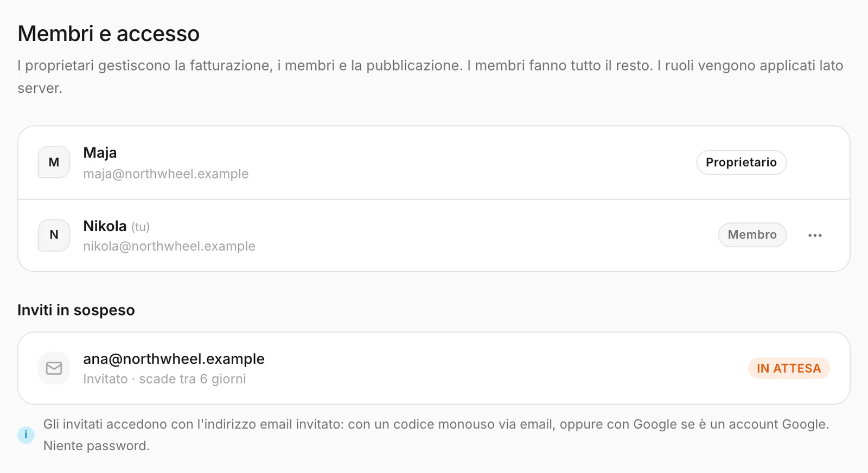Click the 'Niente password.' text
868x473 pixels.
pos(97,446)
